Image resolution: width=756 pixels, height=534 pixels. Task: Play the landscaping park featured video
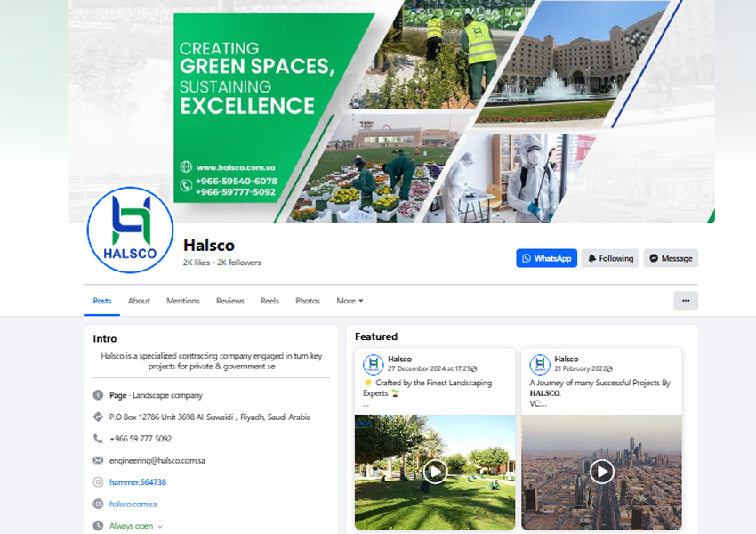point(435,472)
